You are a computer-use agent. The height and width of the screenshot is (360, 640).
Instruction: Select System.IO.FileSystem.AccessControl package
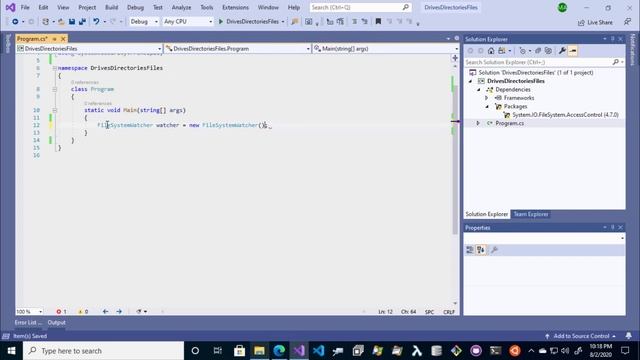pos(565,115)
